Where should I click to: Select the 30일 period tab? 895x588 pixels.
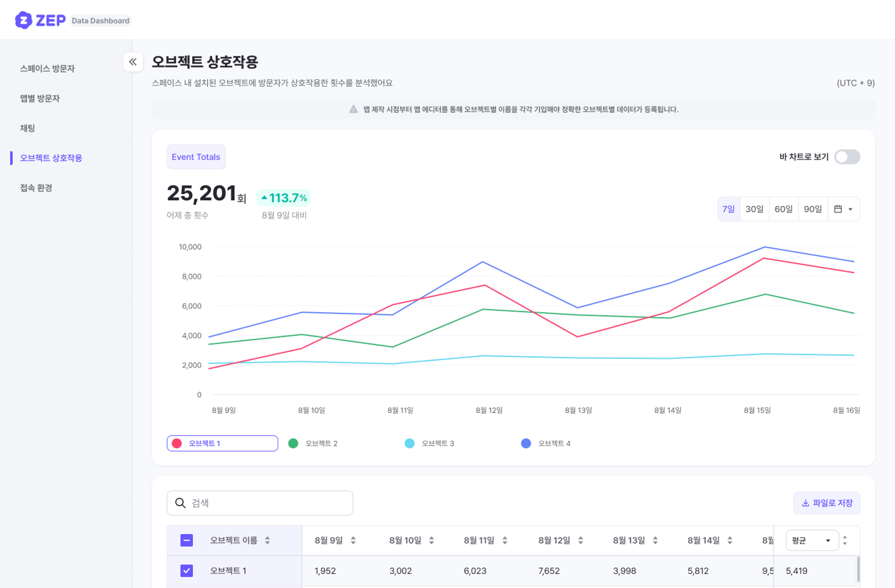coord(754,209)
